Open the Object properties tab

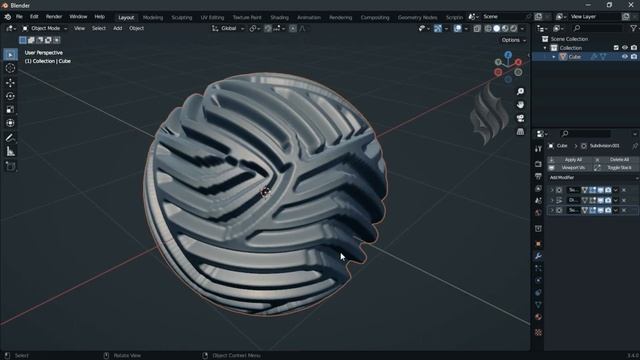(538, 244)
